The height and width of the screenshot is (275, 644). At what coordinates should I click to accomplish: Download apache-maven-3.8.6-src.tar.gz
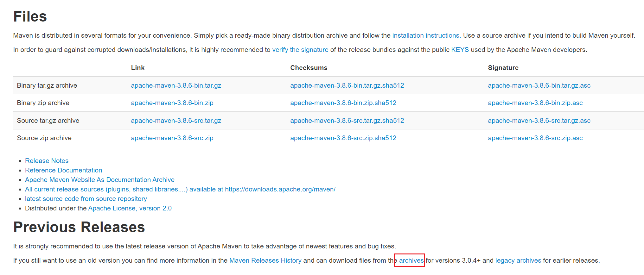176,121
